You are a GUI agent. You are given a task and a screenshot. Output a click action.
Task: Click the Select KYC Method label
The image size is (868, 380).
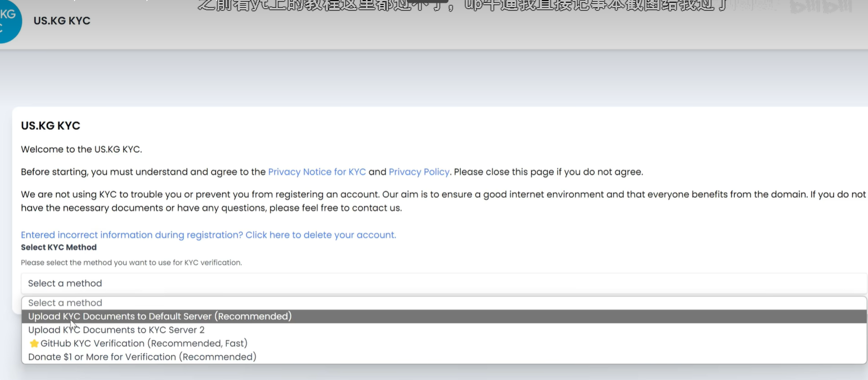click(58, 247)
